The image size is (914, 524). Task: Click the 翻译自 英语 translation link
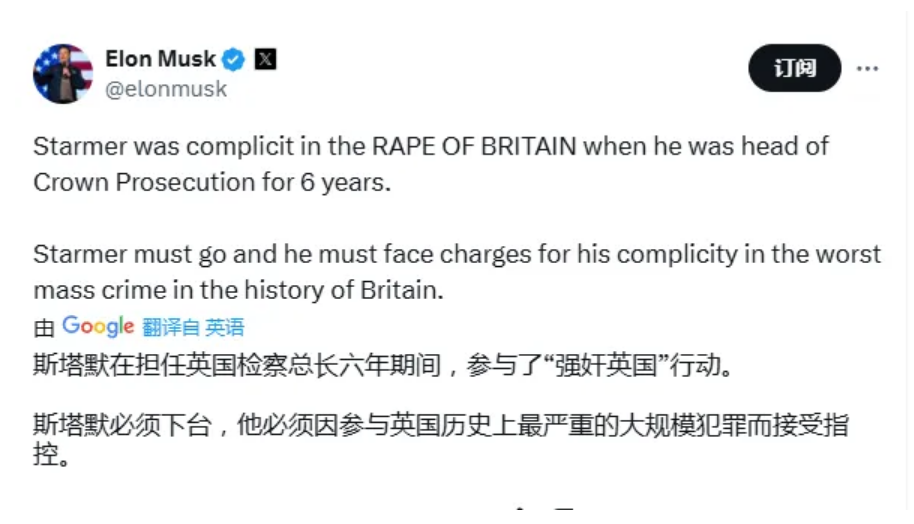193,327
